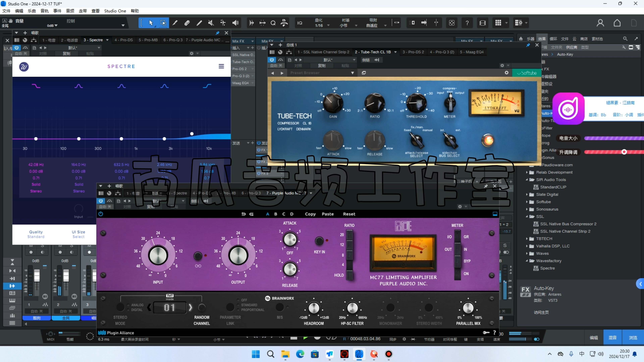
Task: Open the Studio One menu
Action: (115, 11)
